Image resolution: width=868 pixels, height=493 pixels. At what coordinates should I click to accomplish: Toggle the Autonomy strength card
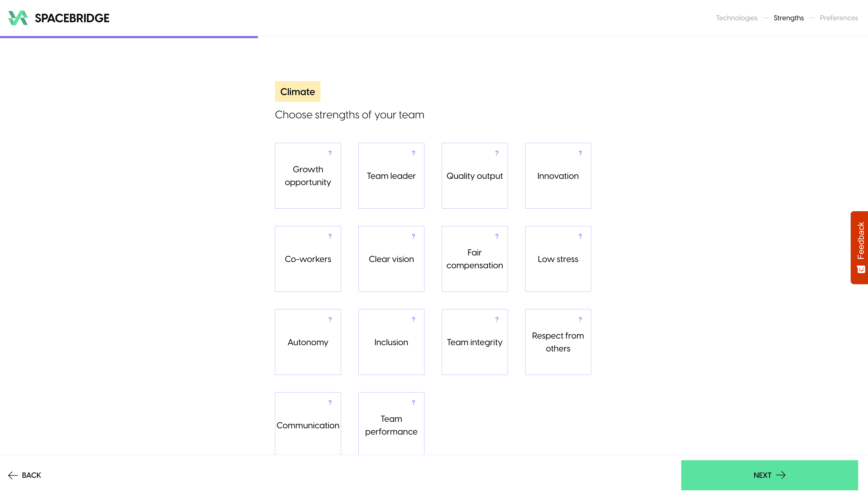[307, 342]
